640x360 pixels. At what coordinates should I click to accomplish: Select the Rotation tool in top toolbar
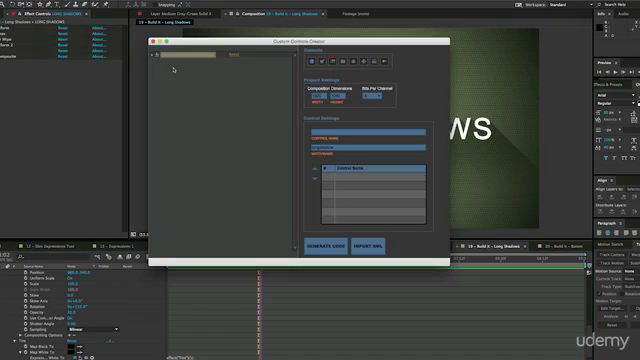click(12, 4)
